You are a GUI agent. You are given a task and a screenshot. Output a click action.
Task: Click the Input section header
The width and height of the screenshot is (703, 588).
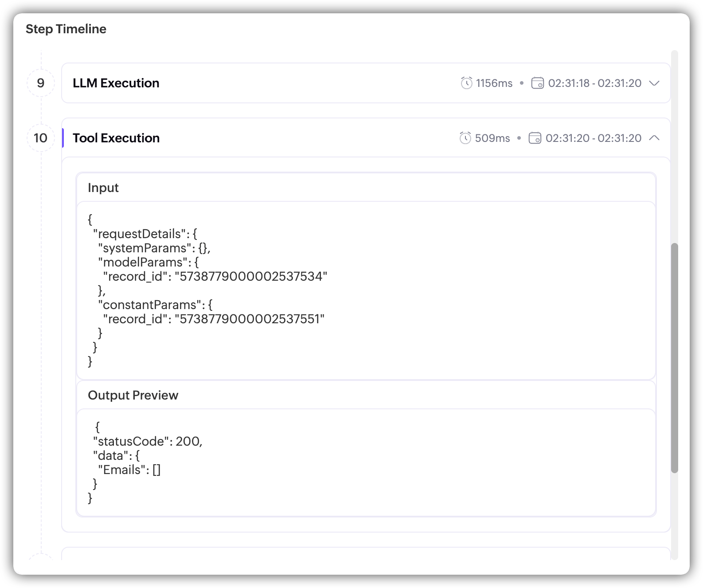click(103, 188)
